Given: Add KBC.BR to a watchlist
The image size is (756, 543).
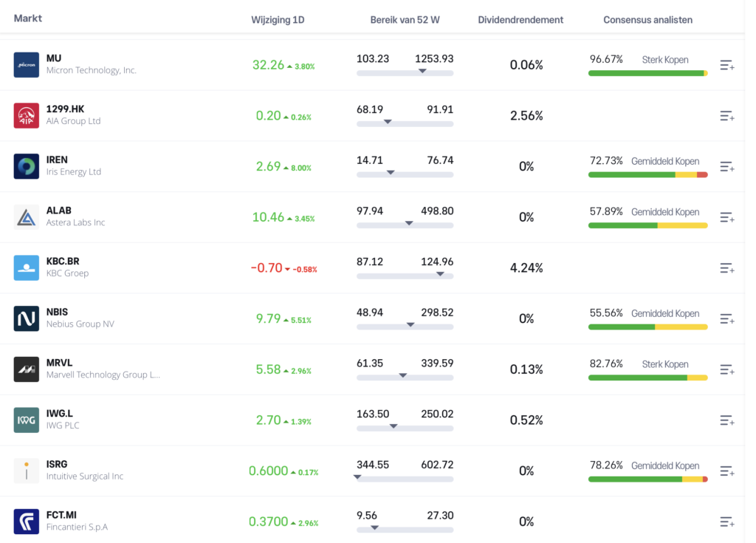Looking at the screenshot, I should [x=727, y=268].
